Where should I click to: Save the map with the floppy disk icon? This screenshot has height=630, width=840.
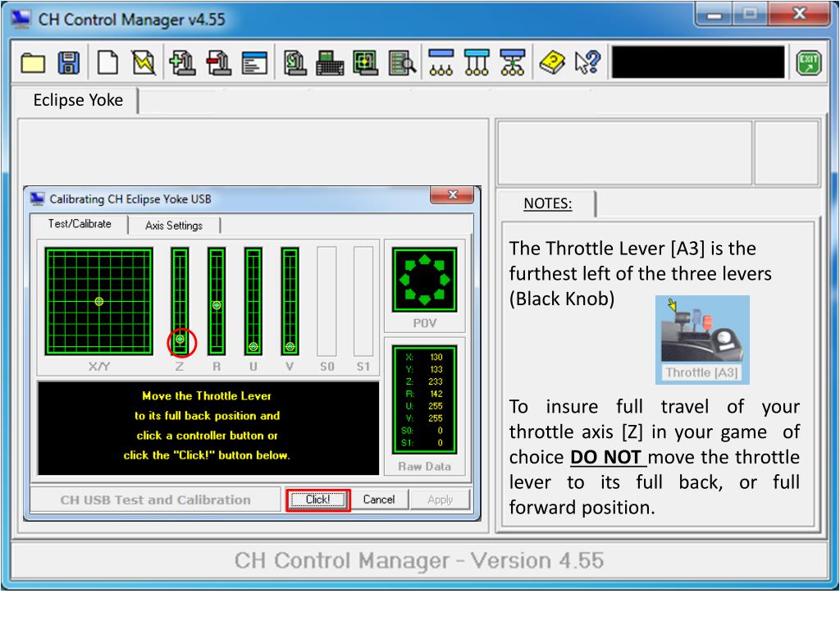click(x=69, y=63)
